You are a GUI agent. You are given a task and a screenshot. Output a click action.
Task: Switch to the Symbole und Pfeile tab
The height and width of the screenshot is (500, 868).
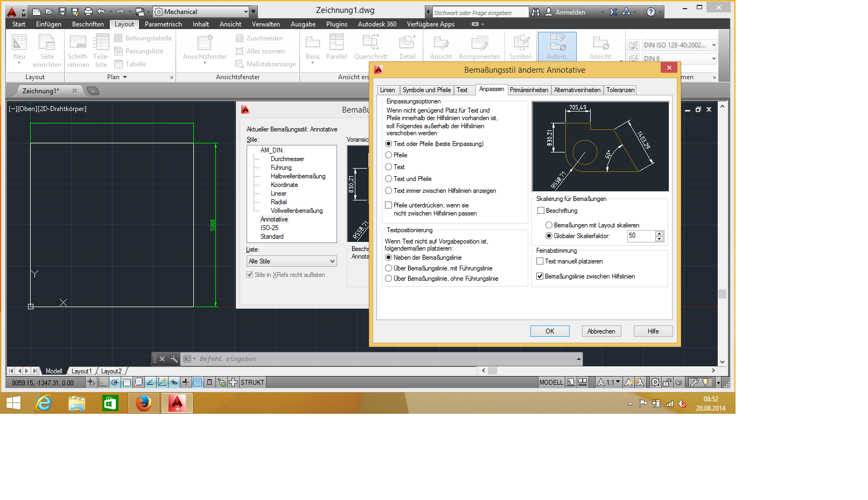click(x=426, y=90)
